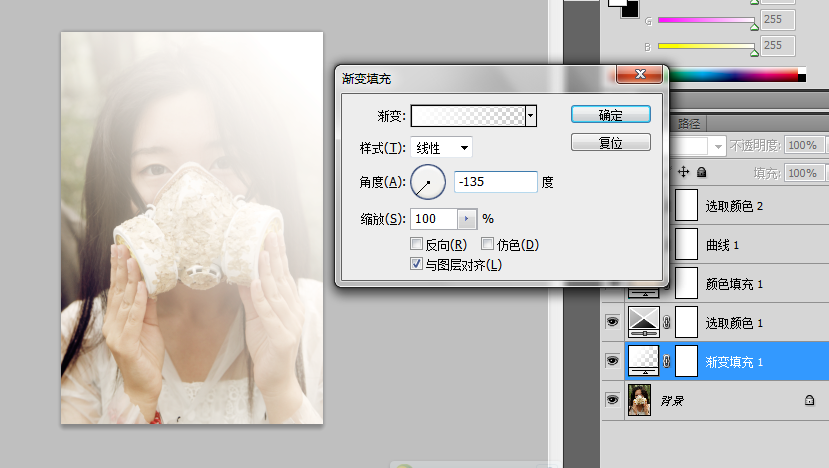Close the 渐变填充 dialog with the X

640,75
